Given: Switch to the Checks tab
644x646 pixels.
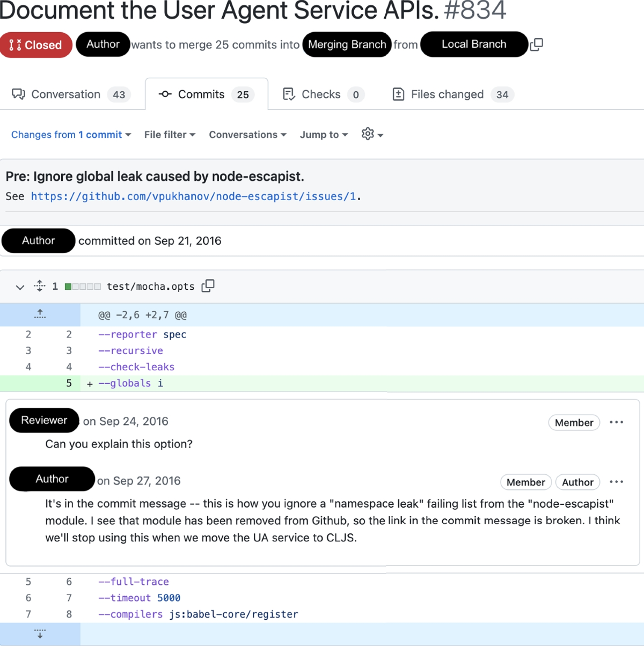Looking at the screenshot, I should 323,94.
